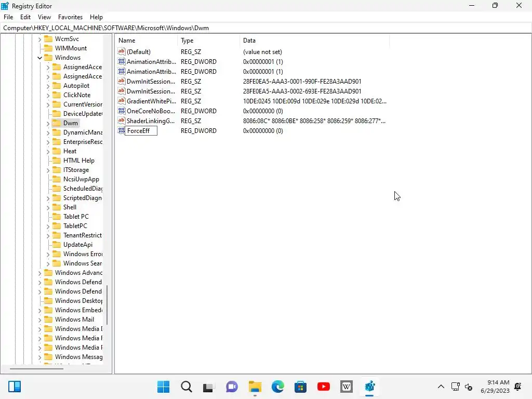Launch Microsoft Edge from taskbar
This screenshot has height=399, width=532.
pos(277,387)
